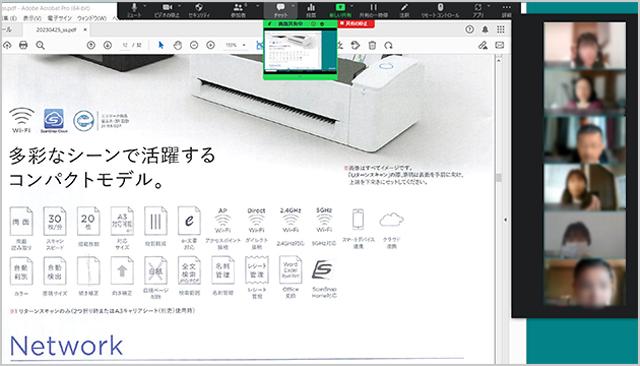The width and height of the screenshot is (640, 366).
Task: Click the Acrobat delete trash icon
Action: 372,45
